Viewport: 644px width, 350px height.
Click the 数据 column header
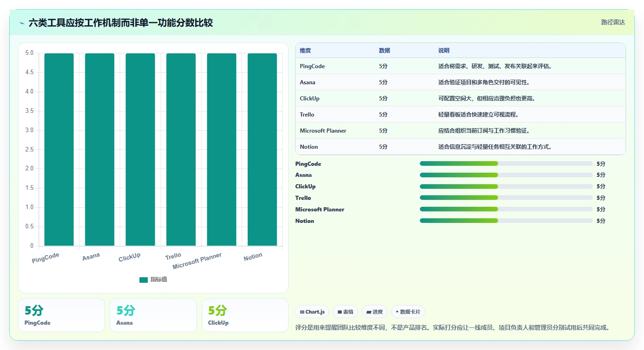pos(384,51)
